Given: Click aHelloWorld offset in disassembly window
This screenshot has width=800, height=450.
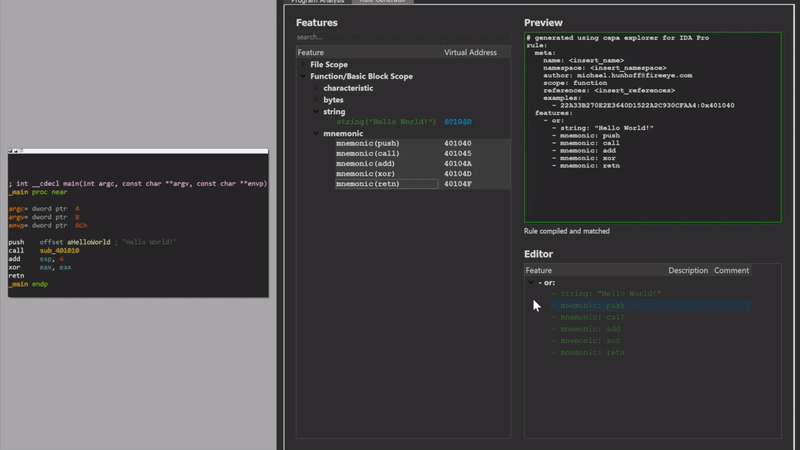Looking at the screenshot, I should click(89, 242).
